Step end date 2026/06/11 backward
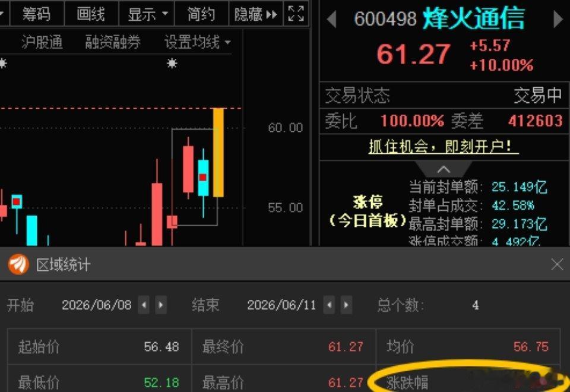 [329, 305]
